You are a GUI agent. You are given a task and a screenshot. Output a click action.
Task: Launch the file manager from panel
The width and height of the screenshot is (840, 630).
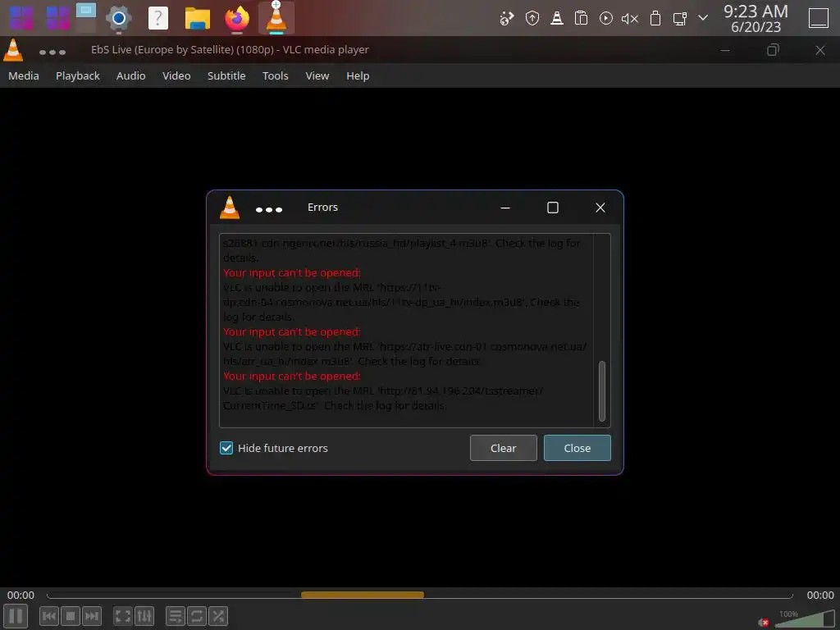198,18
